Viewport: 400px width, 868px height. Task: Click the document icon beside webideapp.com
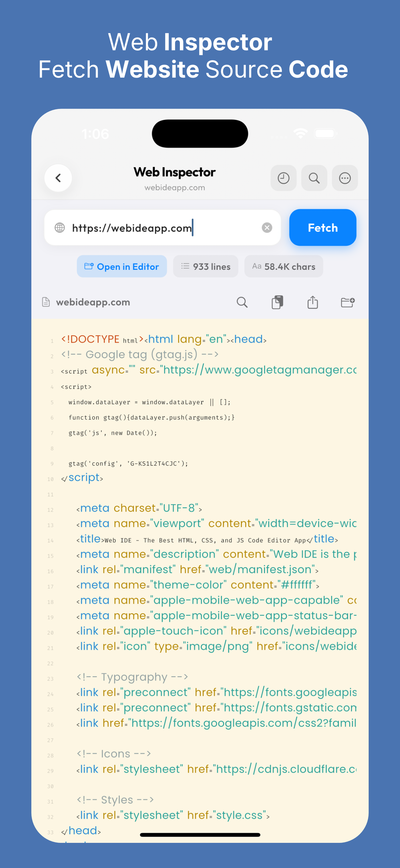pyautogui.click(x=46, y=302)
